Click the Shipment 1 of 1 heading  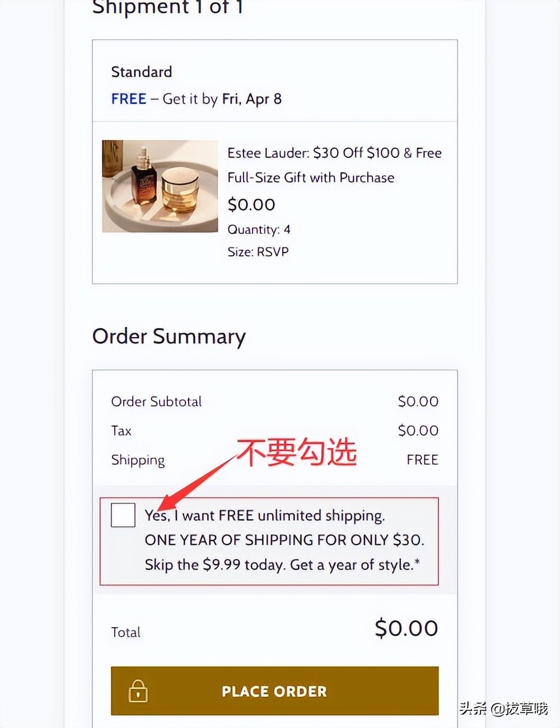(x=167, y=7)
